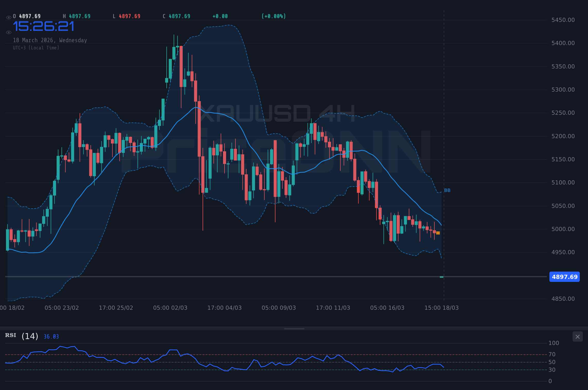Click the C 4897.69 close value
Screen dimensions: 588x390
176,16
